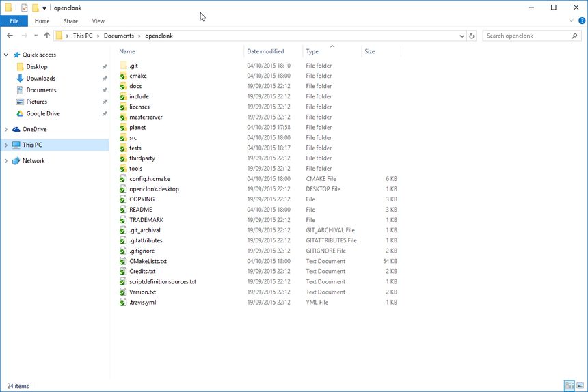Select the include folder icon
Image resolution: width=588 pixels, height=392 pixels.
pyautogui.click(x=122, y=96)
